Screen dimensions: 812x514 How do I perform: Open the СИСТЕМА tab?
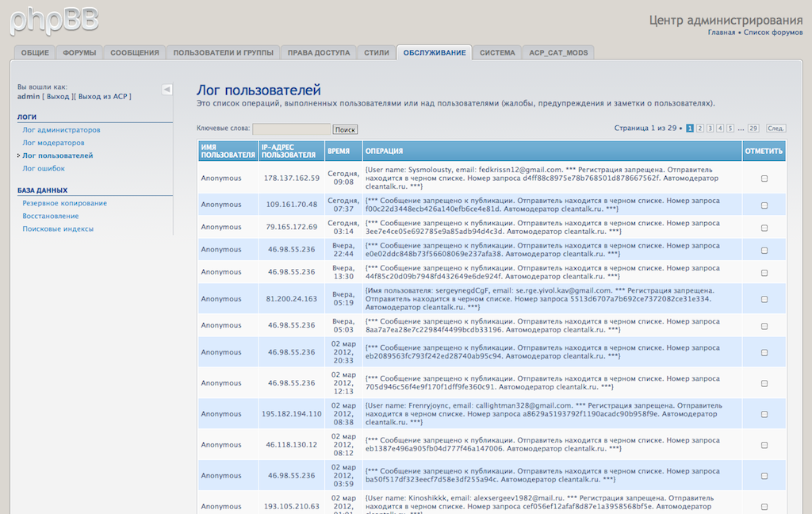(497, 53)
